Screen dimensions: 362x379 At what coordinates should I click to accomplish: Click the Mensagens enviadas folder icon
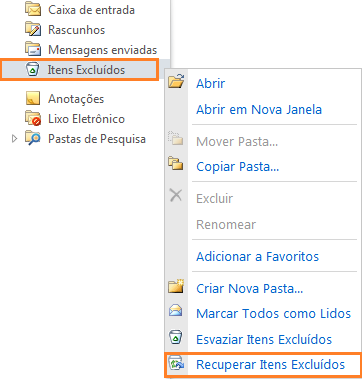coord(33,49)
